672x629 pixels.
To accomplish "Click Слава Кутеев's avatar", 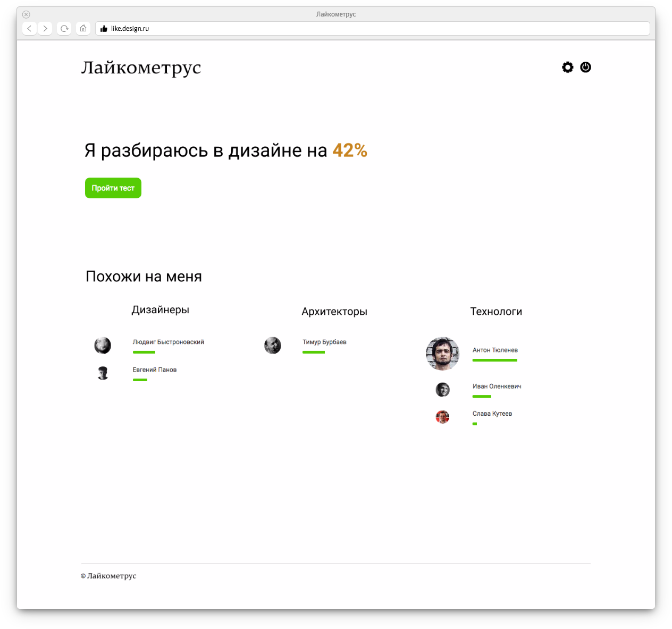I will click(x=442, y=417).
